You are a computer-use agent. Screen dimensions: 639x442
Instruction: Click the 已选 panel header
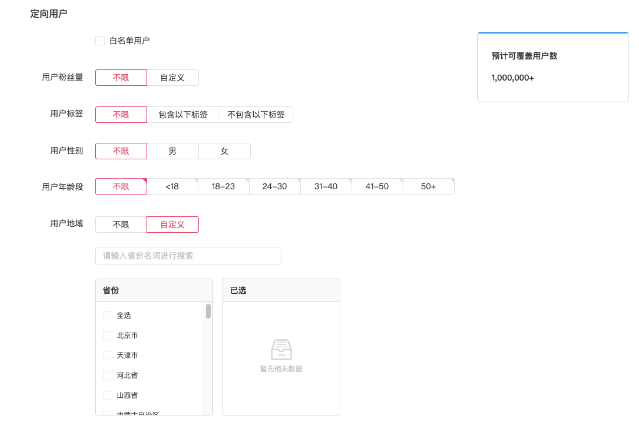[281, 290]
